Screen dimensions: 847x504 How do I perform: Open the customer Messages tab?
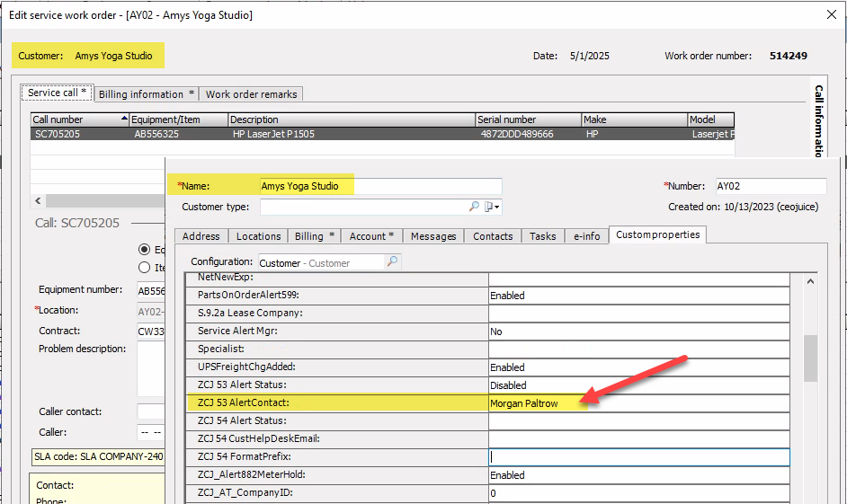click(433, 235)
